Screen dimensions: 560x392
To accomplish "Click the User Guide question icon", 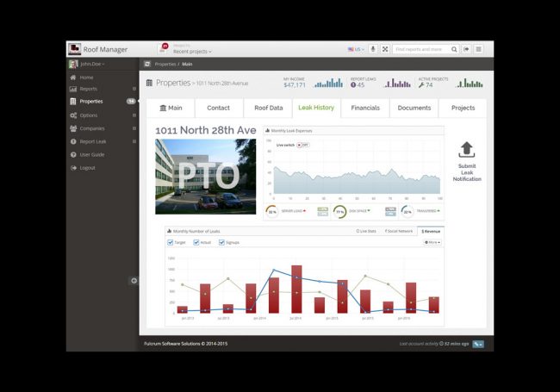I will [x=73, y=154].
